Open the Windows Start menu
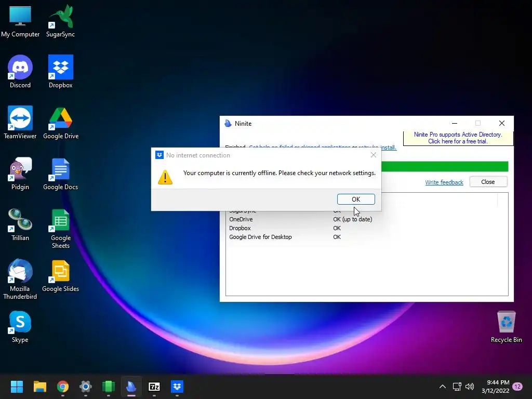The image size is (532, 399). (x=17, y=387)
